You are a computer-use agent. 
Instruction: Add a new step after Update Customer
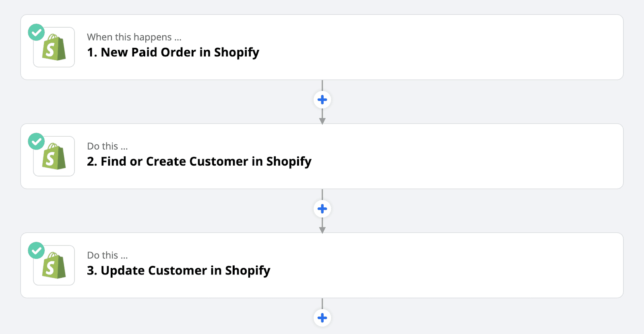tap(322, 318)
